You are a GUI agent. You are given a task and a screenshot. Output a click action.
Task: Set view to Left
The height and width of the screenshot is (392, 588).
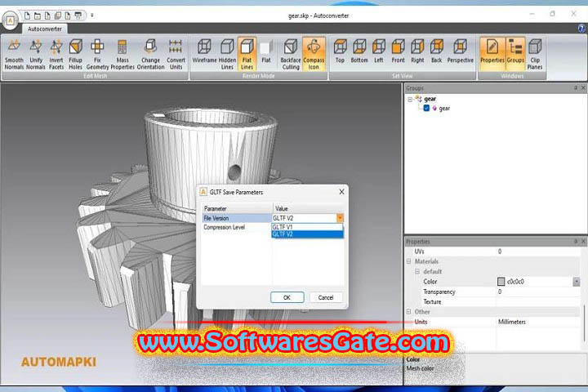[x=379, y=51]
